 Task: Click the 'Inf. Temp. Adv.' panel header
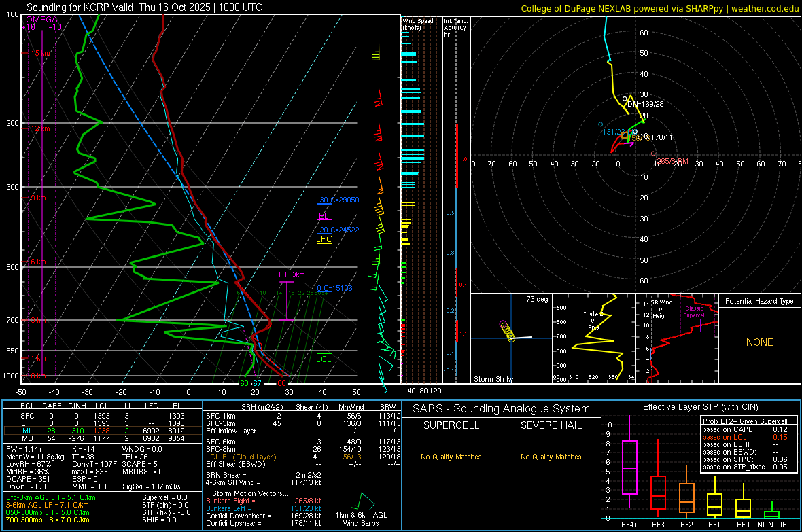coord(455,28)
